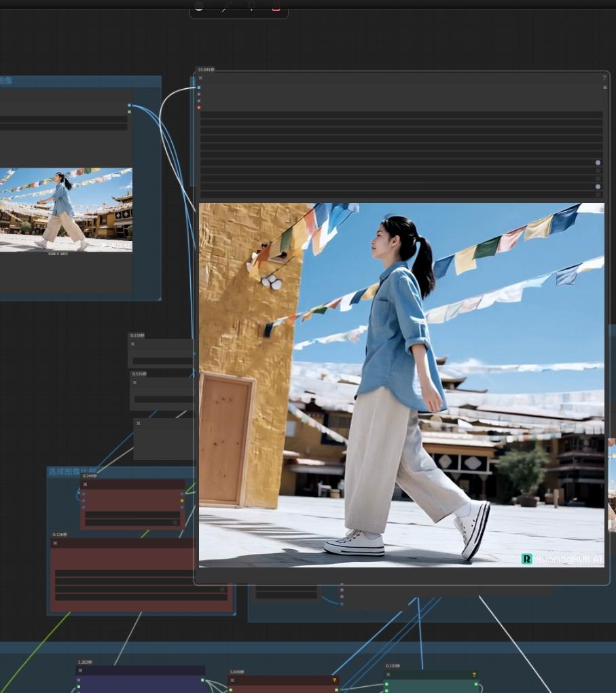Click the widget field of the 0.118秒 node

162,361
